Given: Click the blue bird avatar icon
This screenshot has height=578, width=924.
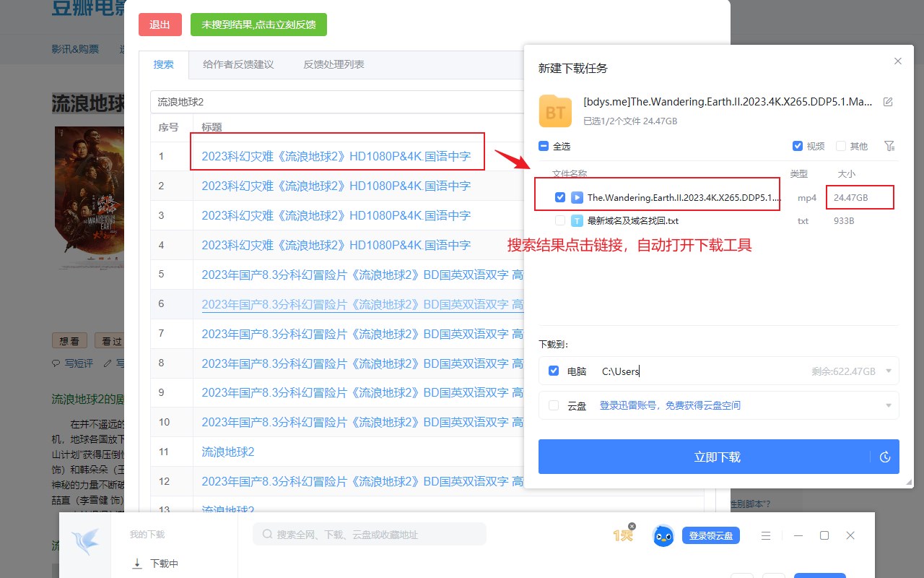Looking at the screenshot, I should pos(663,535).
